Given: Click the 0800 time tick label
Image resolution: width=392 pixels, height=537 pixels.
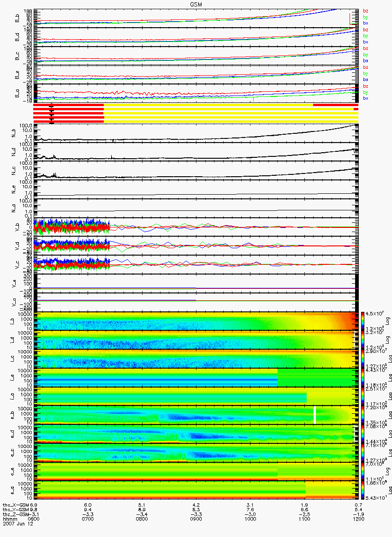Looking at the screenshot, I should [142, 519].
